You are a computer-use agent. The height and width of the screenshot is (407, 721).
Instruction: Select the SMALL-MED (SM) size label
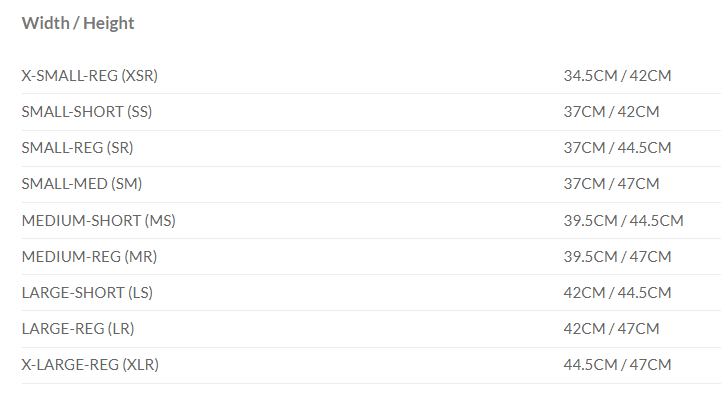pyautogui.click(x=80, y=183)
